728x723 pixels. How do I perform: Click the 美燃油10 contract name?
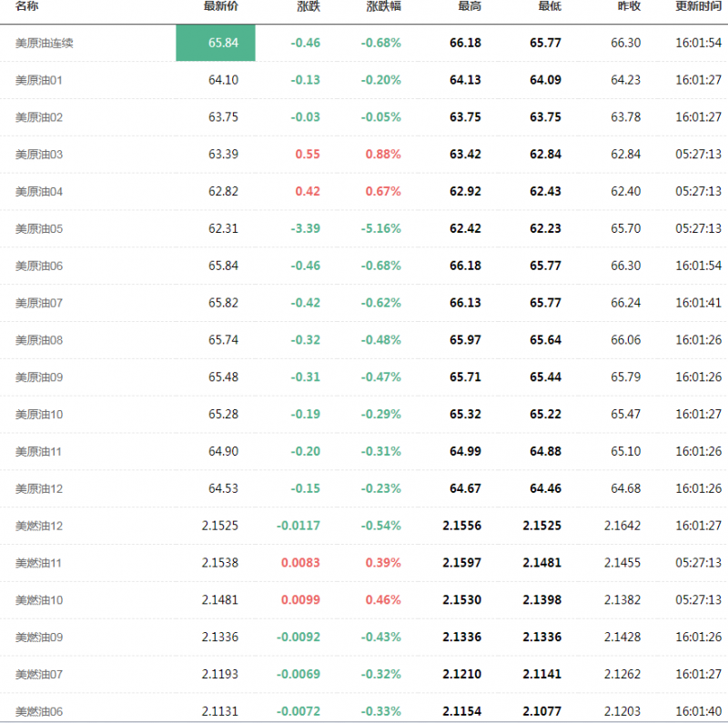pos(39,600)
